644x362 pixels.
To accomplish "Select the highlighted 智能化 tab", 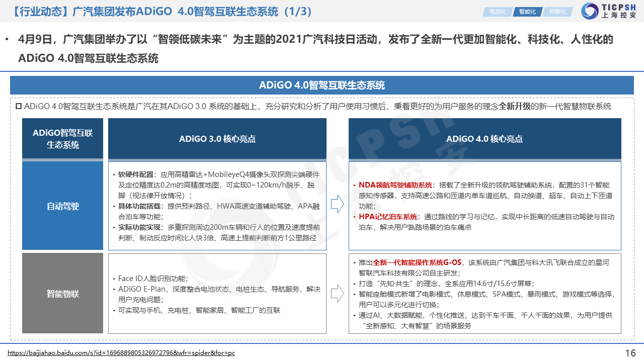I will [x=527, y=12].
